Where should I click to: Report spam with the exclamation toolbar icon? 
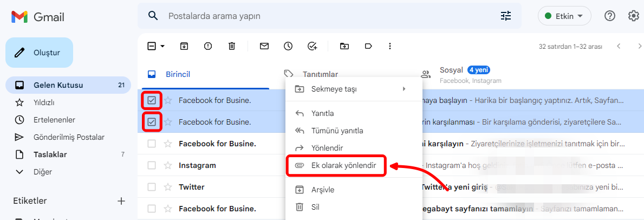click(208, 46)
